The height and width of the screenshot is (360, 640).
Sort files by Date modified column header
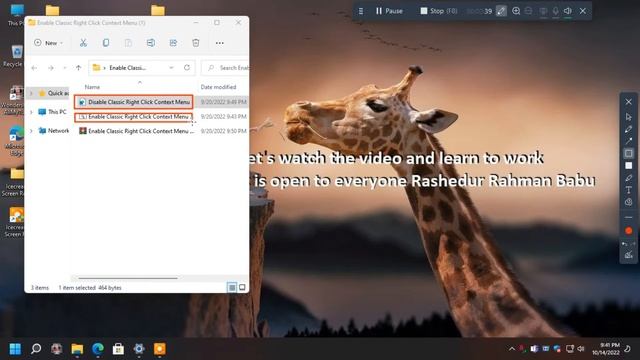[x=218, y=87]
